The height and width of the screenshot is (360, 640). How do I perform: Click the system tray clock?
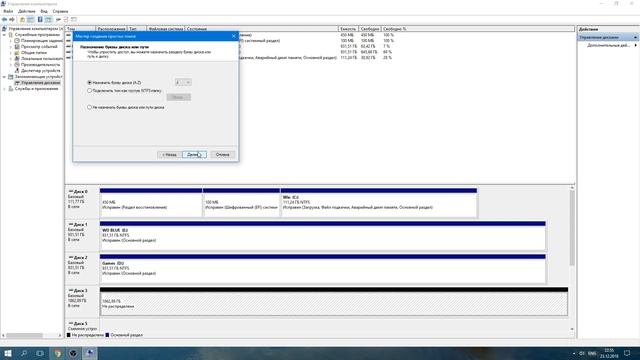click(609, 353)
